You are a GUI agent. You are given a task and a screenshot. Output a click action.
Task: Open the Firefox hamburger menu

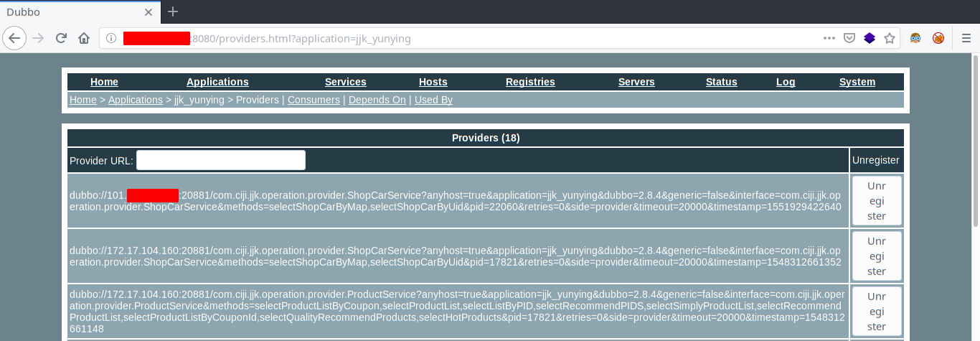point(966,38)
